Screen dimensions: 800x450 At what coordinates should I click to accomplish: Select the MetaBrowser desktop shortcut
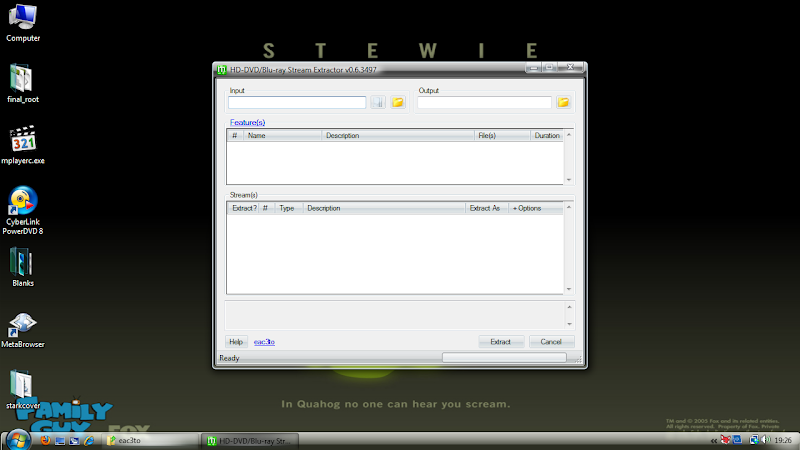23,330
